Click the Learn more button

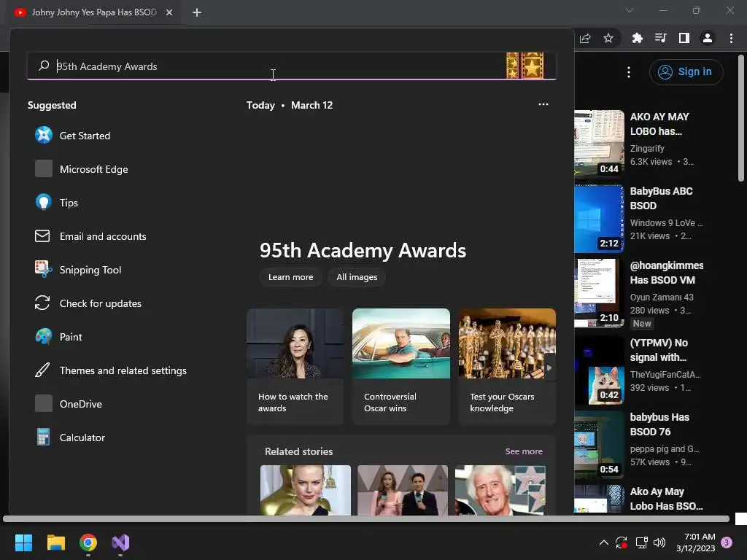290,277
